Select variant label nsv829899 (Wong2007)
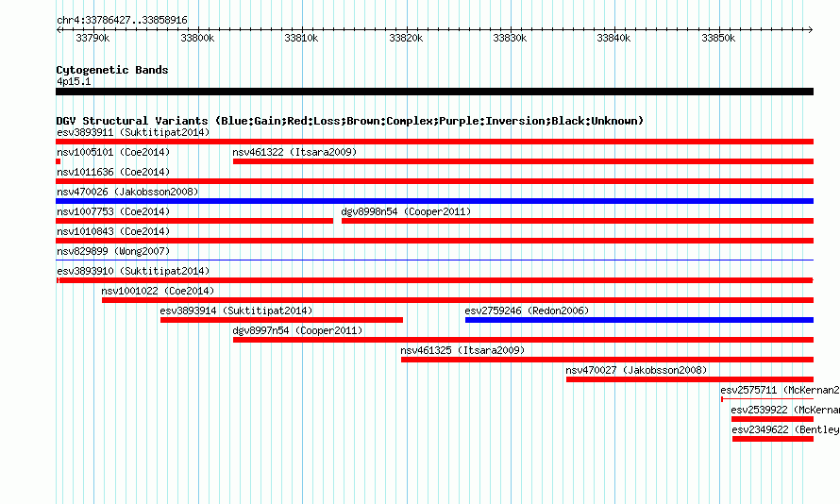 [113, 251]
